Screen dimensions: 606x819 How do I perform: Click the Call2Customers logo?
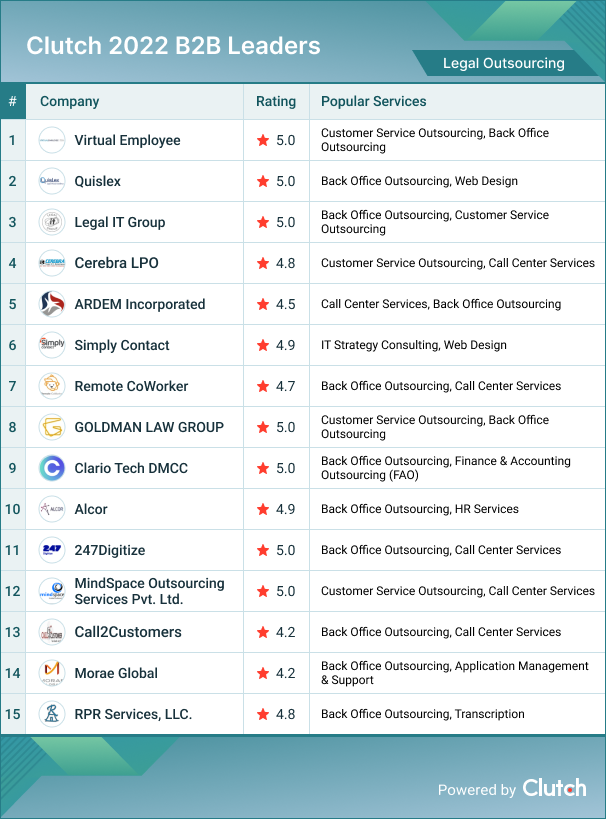click(x=52, y=632)
